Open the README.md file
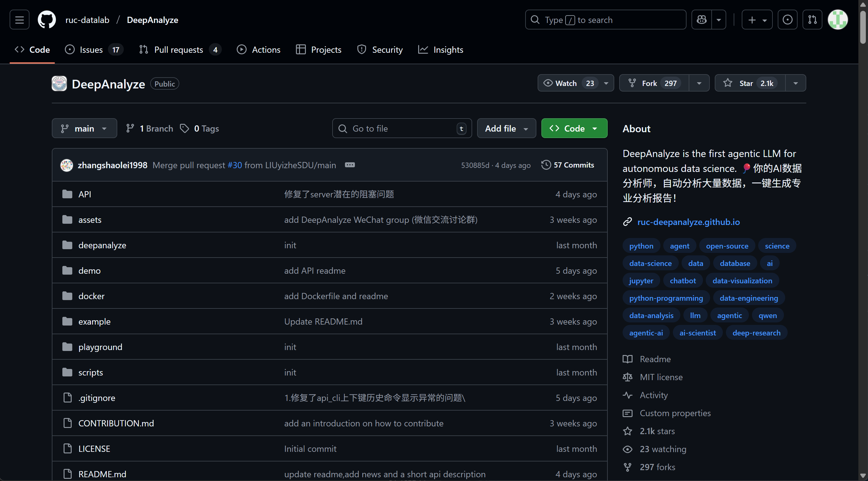 click(x=102, y=474)
